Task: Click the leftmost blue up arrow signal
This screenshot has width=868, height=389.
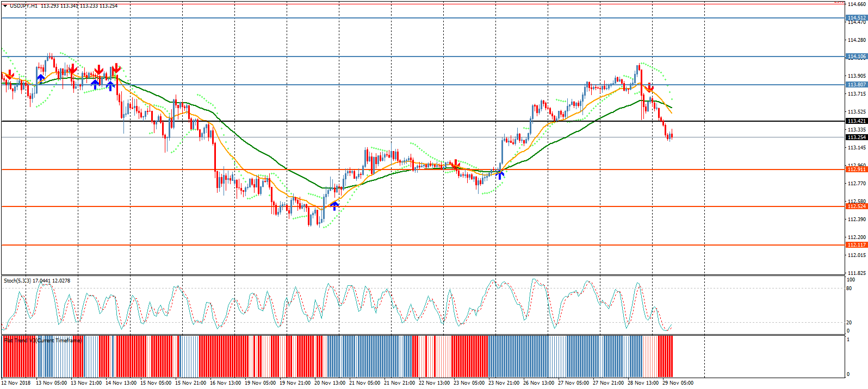Action: point(41,78)
